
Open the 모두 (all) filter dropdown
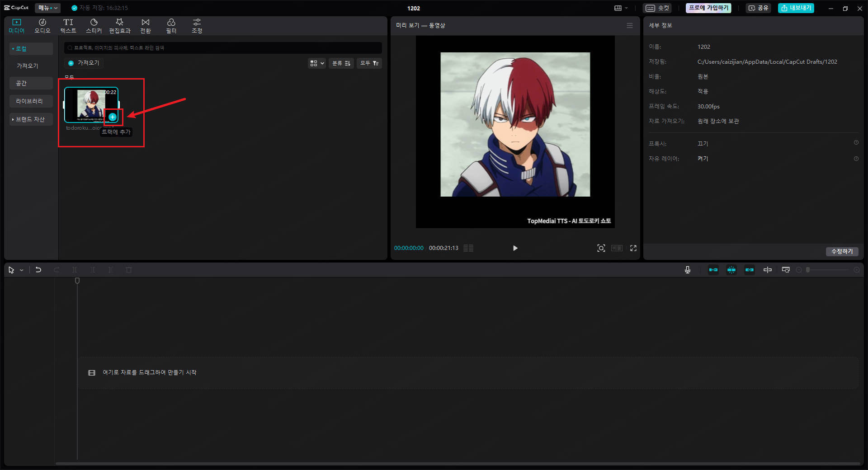[369, 63]
